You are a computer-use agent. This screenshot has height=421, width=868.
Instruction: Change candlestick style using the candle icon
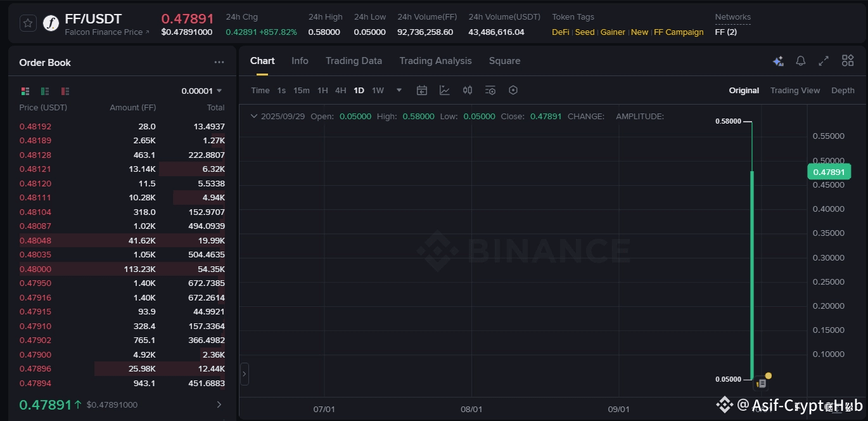468,90
